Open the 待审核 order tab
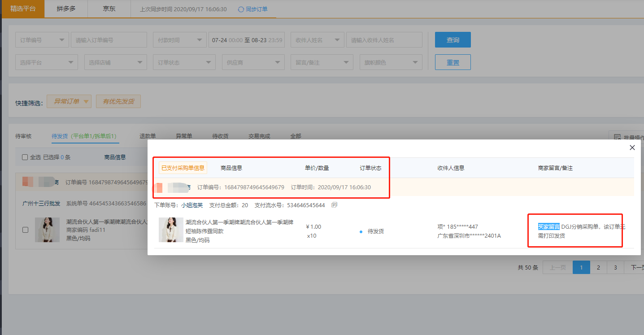The width and height of the screenshot is (644, 335). pyautogui.click(x=23, y=136)
